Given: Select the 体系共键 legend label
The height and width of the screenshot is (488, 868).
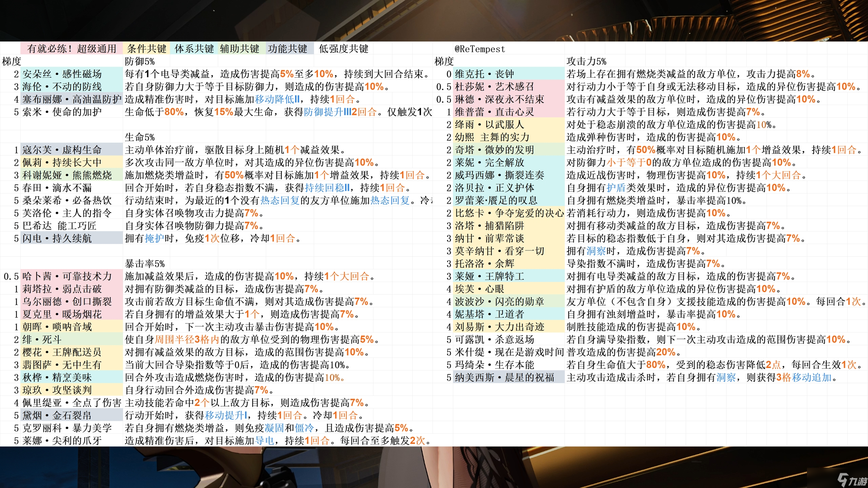Looking at the screenshot, I should tap(194, 48).
